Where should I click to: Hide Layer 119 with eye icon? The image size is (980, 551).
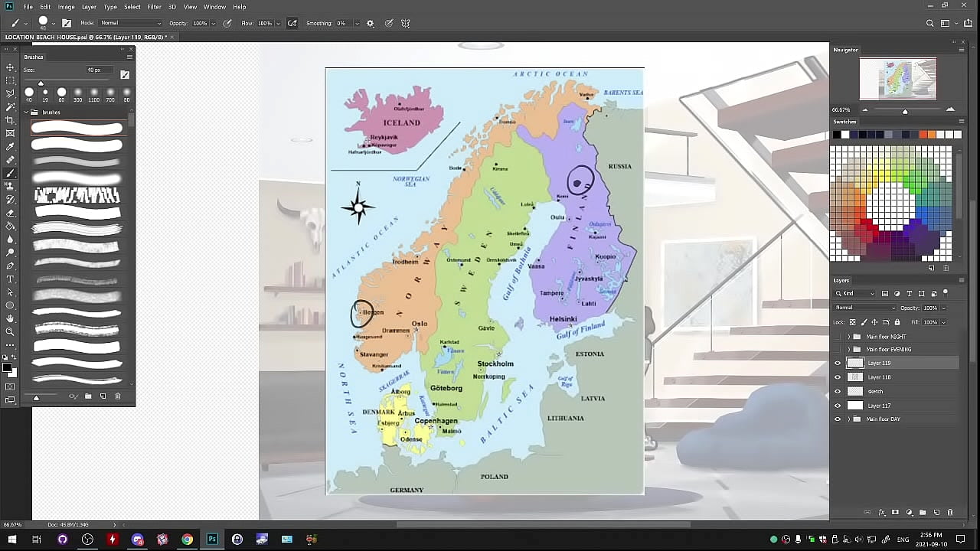coord(837,364)
